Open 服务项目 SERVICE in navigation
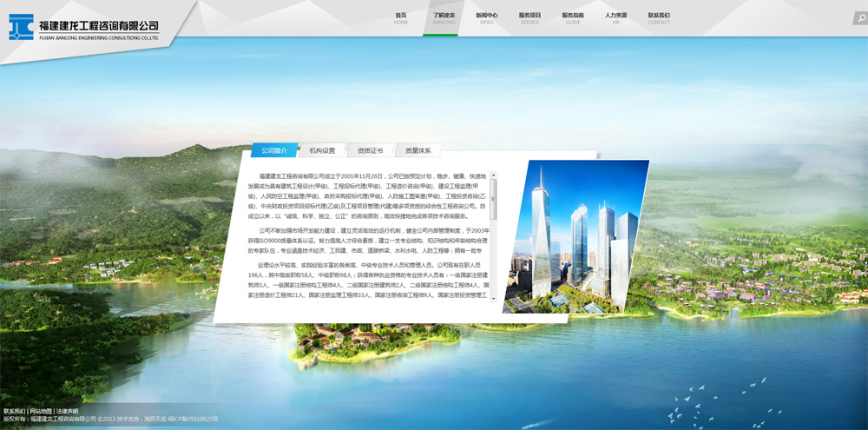 529,18
